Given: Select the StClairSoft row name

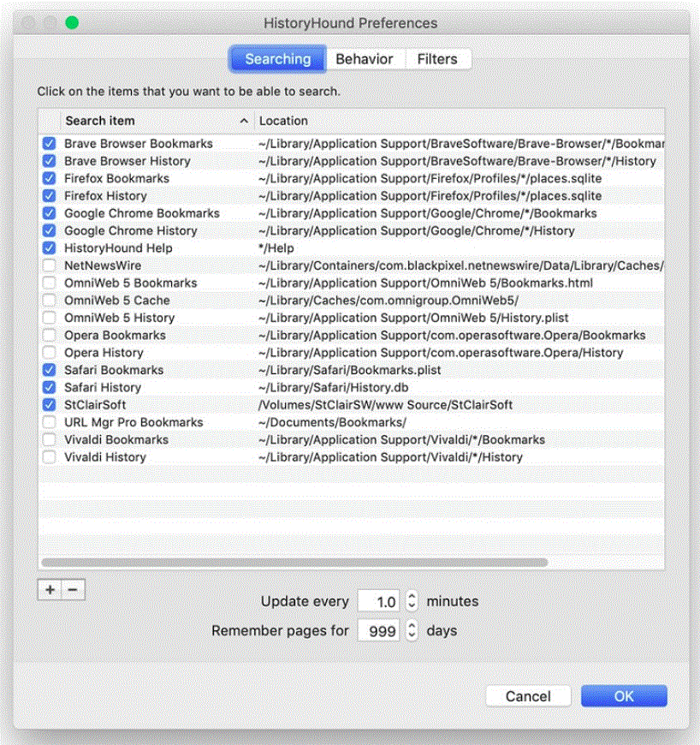Looking at the screenshot, I should pyautogui.click(x=95, y=405).
